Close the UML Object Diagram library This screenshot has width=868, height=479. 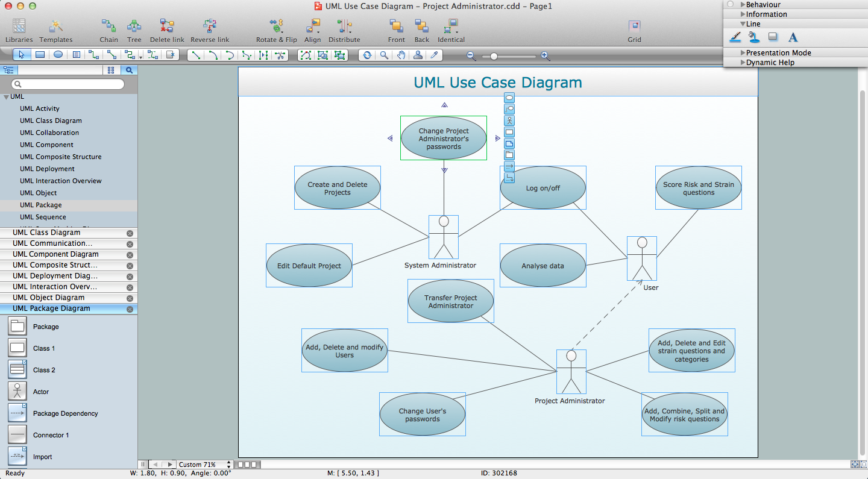tap(130, 298)
